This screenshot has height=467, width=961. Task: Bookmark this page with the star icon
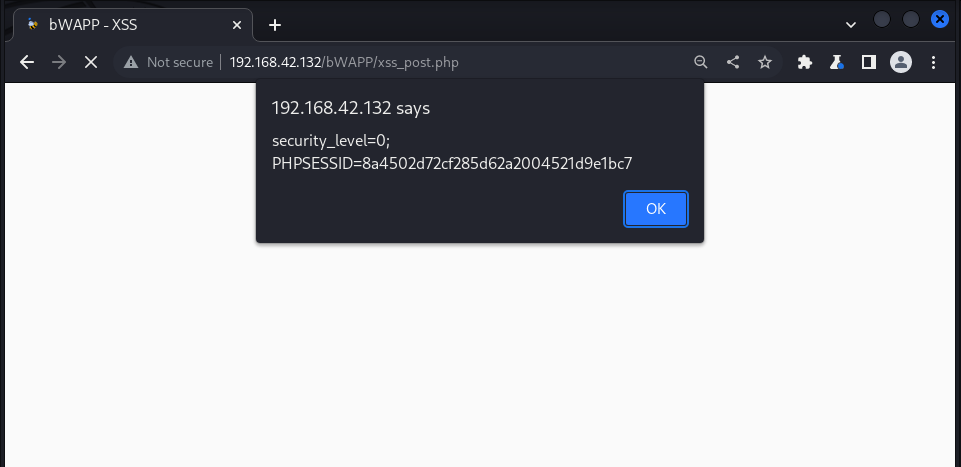pos(765,62)
